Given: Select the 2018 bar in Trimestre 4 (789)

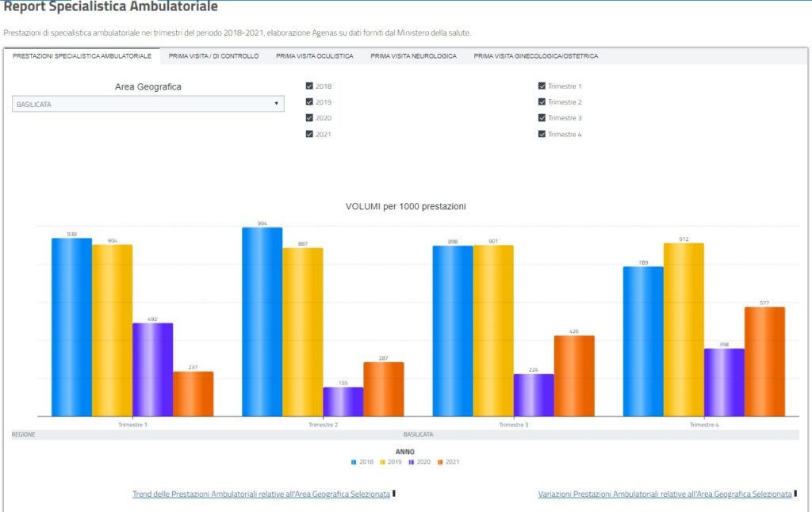Looking at the screenshot, I should [x=643, y=342].
